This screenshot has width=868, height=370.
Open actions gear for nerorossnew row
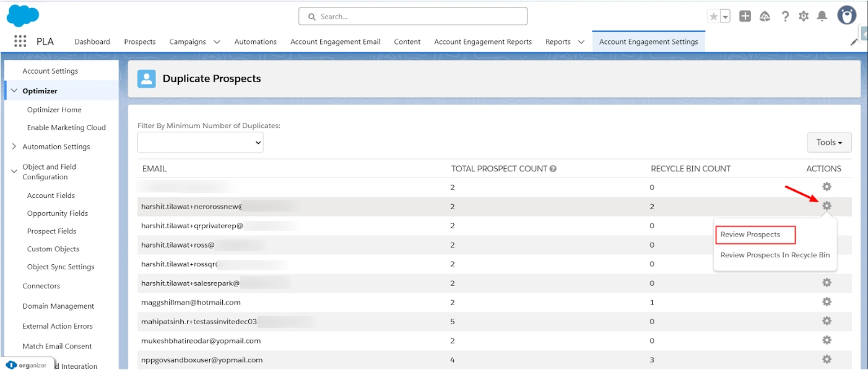coord(827,206)
